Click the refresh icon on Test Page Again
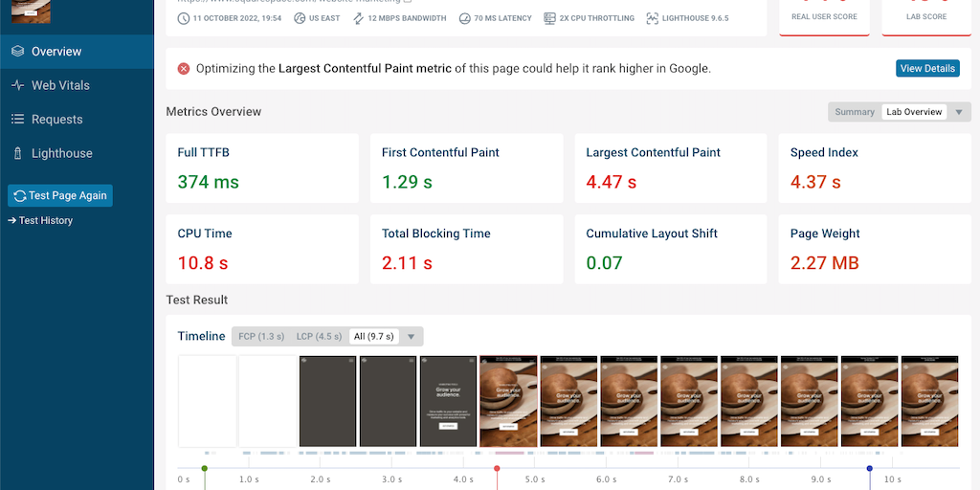 click(x=19, y=195)
